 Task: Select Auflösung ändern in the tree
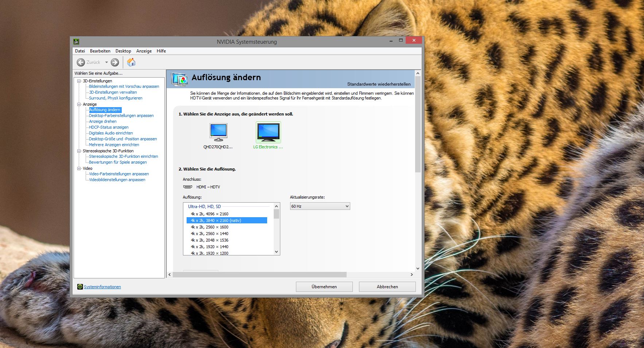click(105, 110)
